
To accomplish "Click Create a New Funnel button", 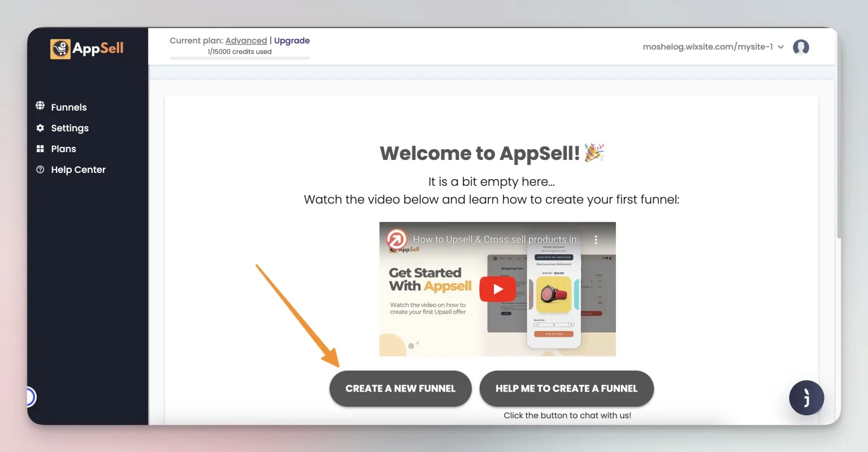I will (x=400, y=389).
